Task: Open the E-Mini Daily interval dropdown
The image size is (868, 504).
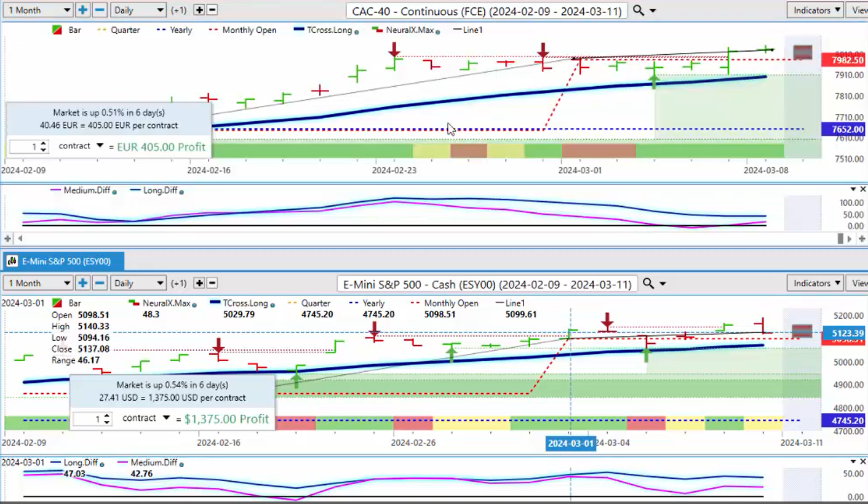Action: click(138, 283)
